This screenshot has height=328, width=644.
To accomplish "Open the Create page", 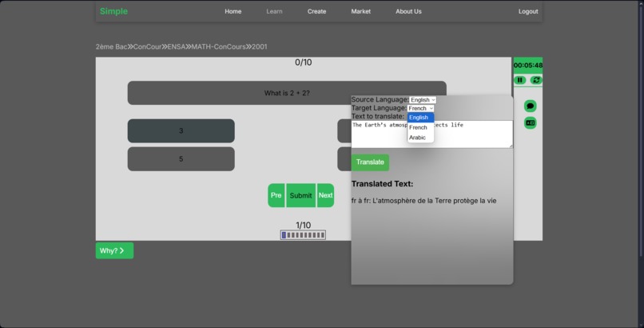I will click(x=316, y=11).
